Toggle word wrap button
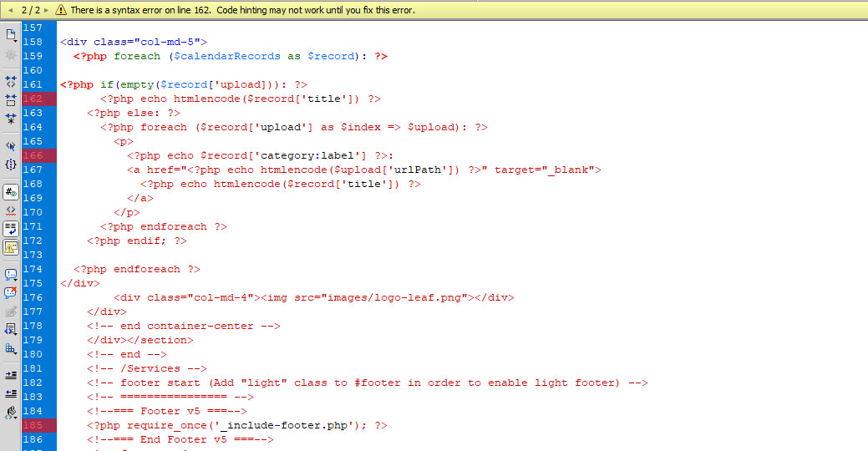Screen dimensions: 868x451 11,228
